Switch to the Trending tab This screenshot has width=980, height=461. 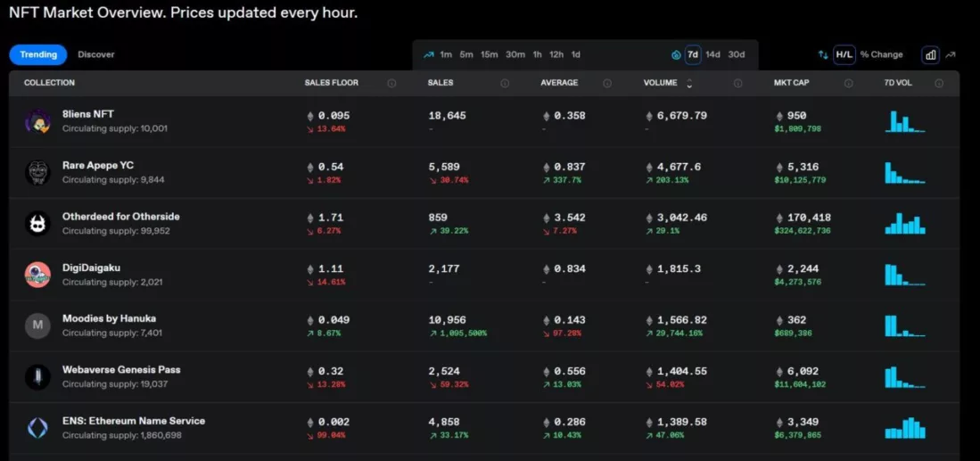click(x=38, y=54)
